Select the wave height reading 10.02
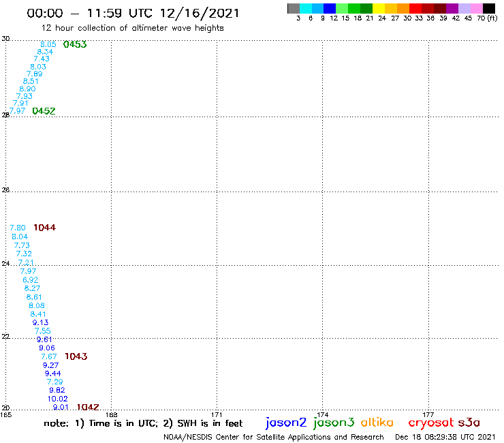The height and width of the screenshot is (443, 504). 57,399
